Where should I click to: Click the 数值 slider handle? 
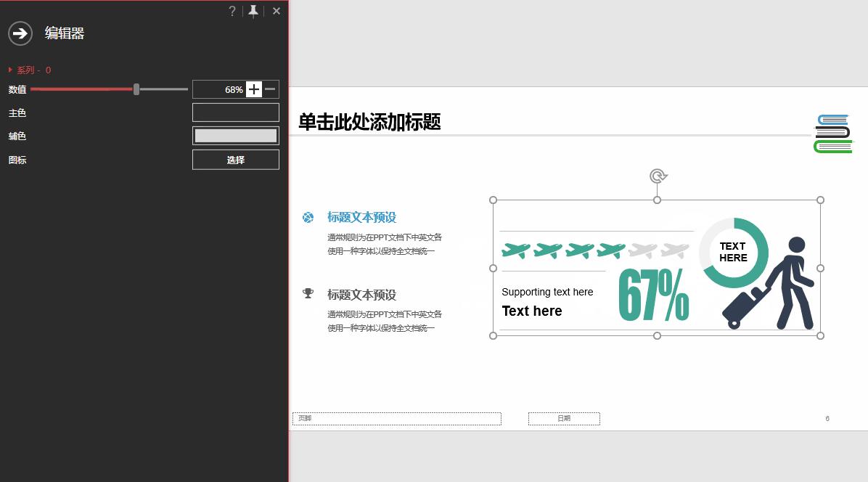pyautogui.click(x=136, y=89)
